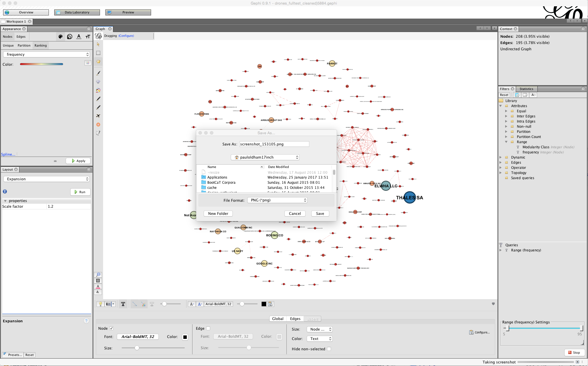Select the label size TT icon

(x=88, y=37)
